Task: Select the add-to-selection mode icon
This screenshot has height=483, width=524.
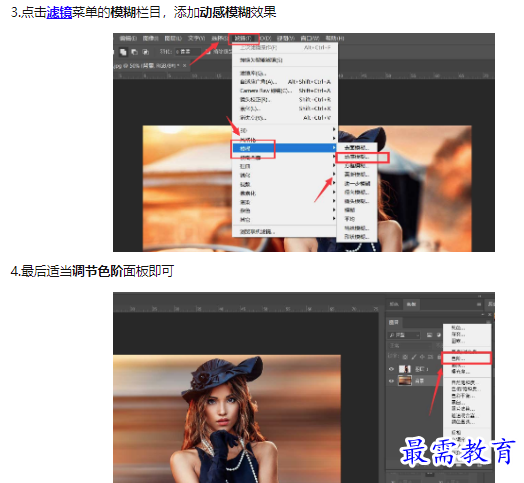Action: coord(123,52)
